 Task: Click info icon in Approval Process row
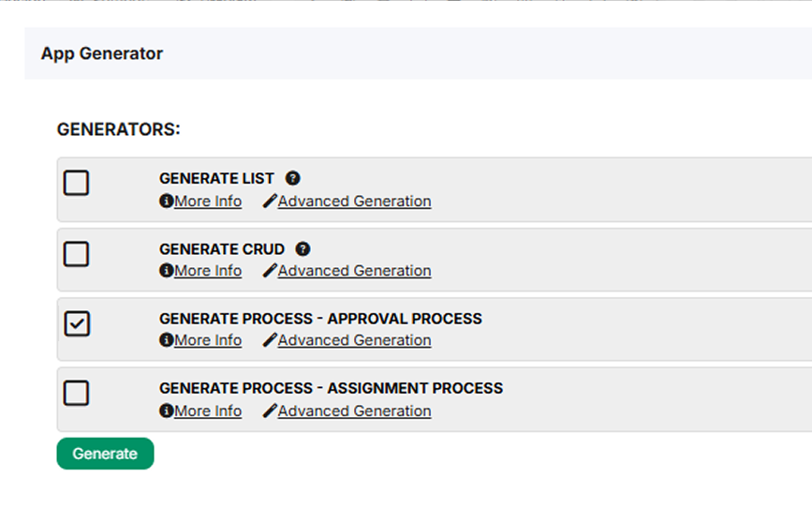point(166,340)
